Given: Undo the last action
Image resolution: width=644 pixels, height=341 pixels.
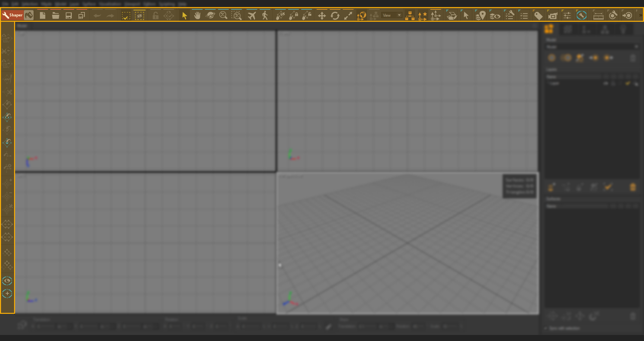Looking at the screenshot, I should [97, 15].
